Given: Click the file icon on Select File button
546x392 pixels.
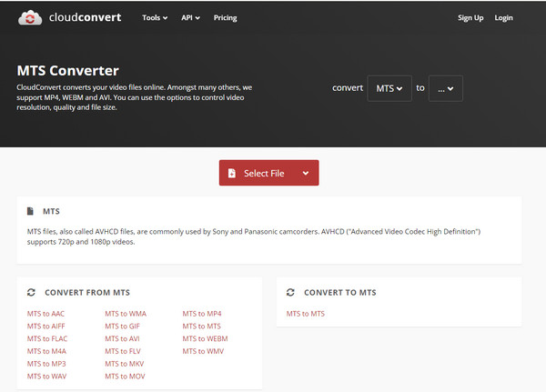Looking at the screenshot, I should click(x=231, y=173).
